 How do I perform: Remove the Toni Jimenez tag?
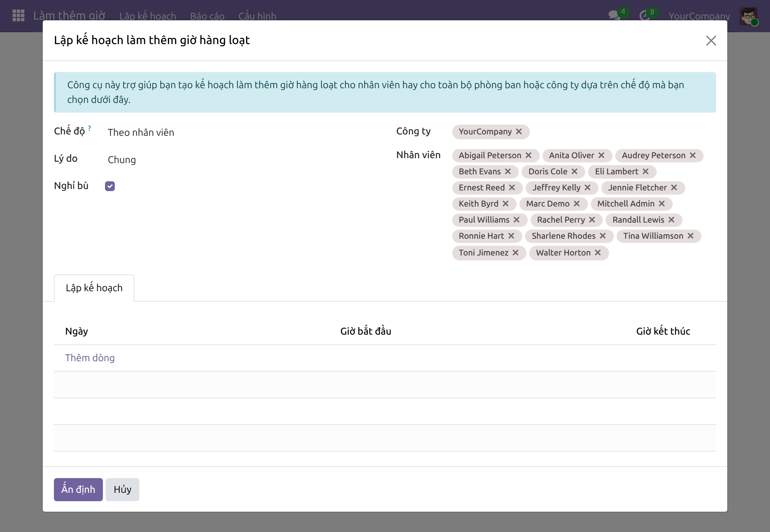(x=516, y=253)
